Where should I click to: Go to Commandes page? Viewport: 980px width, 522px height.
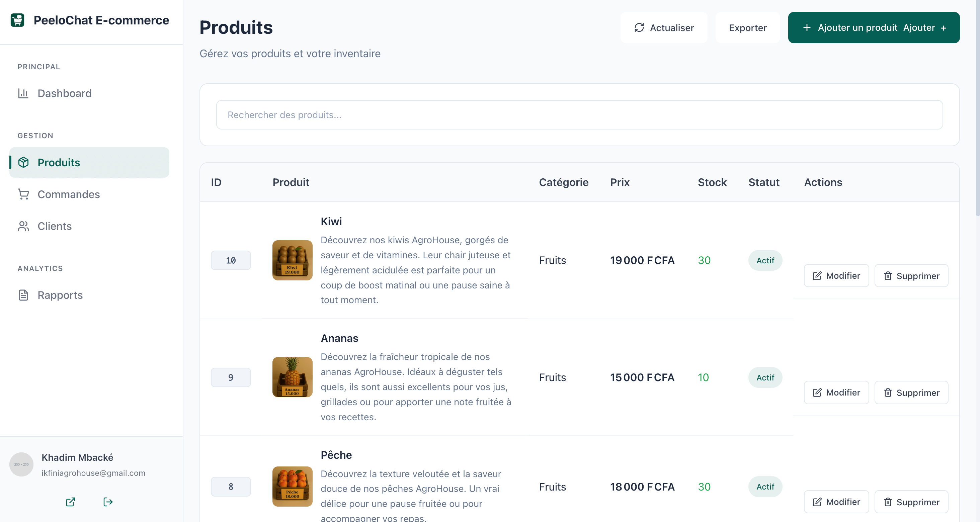[x=89, y=194]
